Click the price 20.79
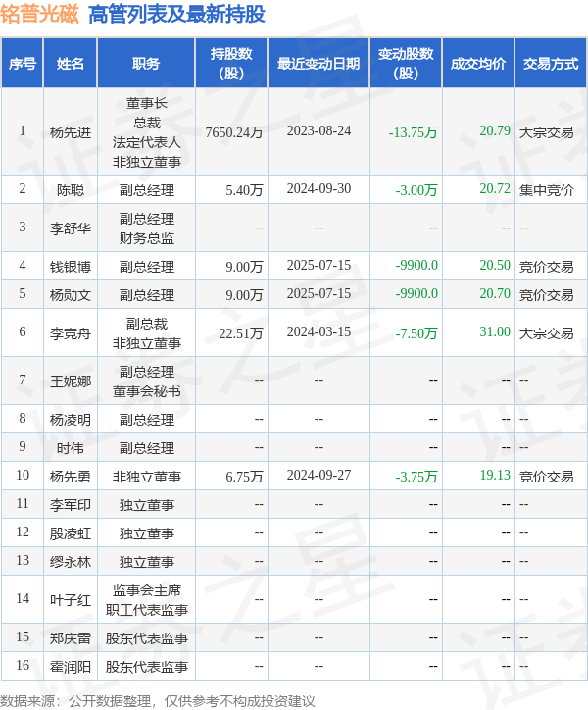The height and width of the screenshot is (710, 588). [495, 130]
